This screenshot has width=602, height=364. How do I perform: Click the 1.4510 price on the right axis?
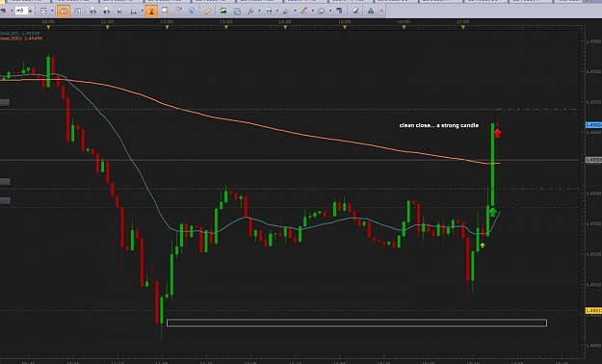[594, 284]
